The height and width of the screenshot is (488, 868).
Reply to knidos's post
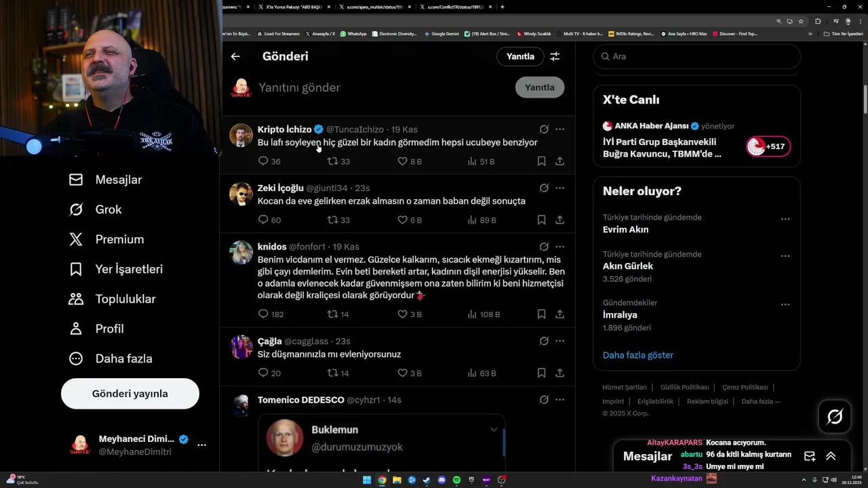[264, 314]
